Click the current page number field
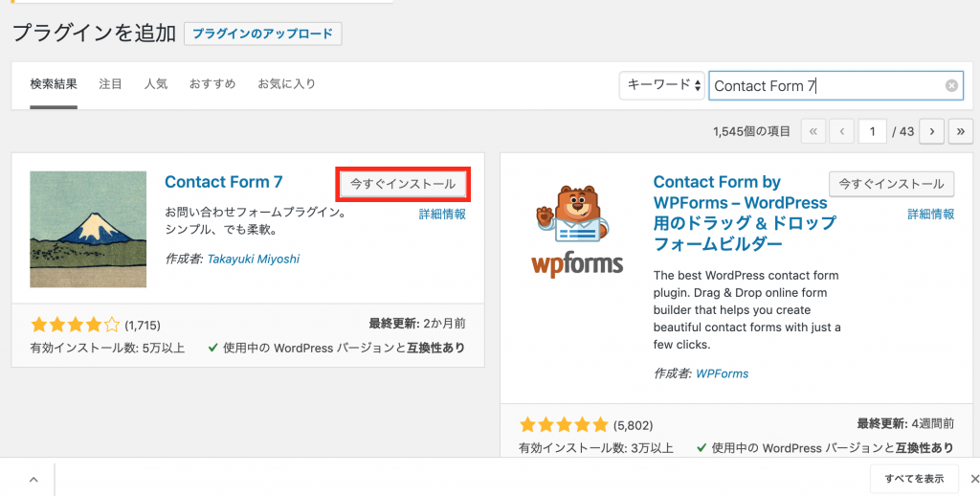980x497 pixels. [x=872, y=131]
